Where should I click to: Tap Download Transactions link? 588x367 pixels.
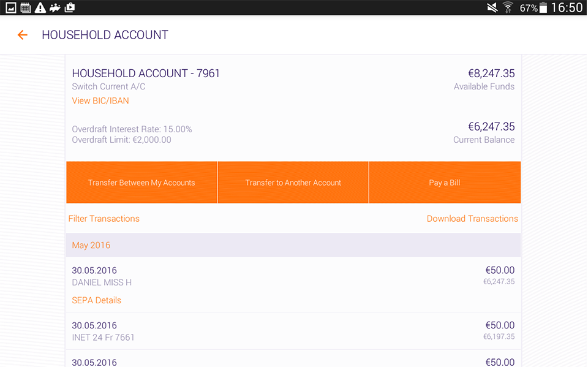pyautogui.click(x=472, y=218)
